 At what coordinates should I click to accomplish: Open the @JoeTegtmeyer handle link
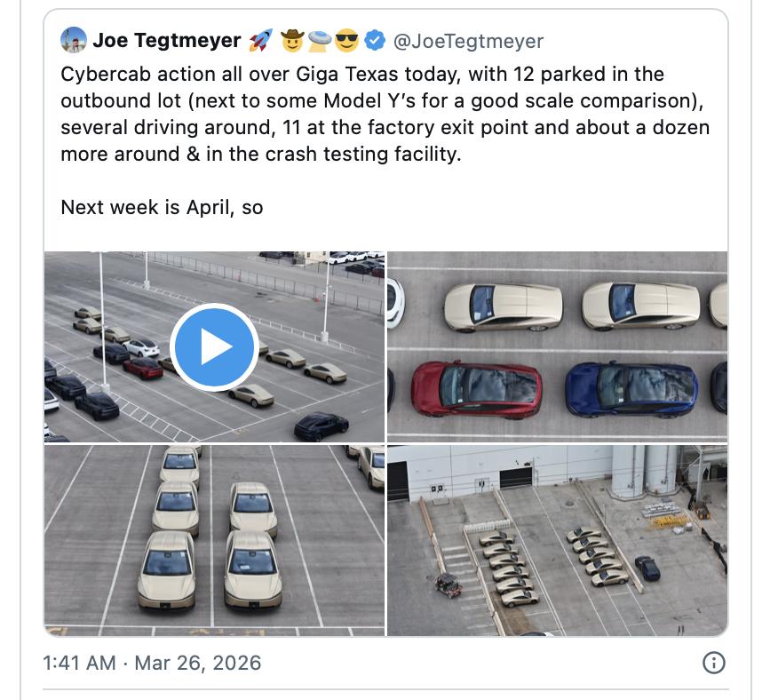pyautogui.click(x=468, y=41)
